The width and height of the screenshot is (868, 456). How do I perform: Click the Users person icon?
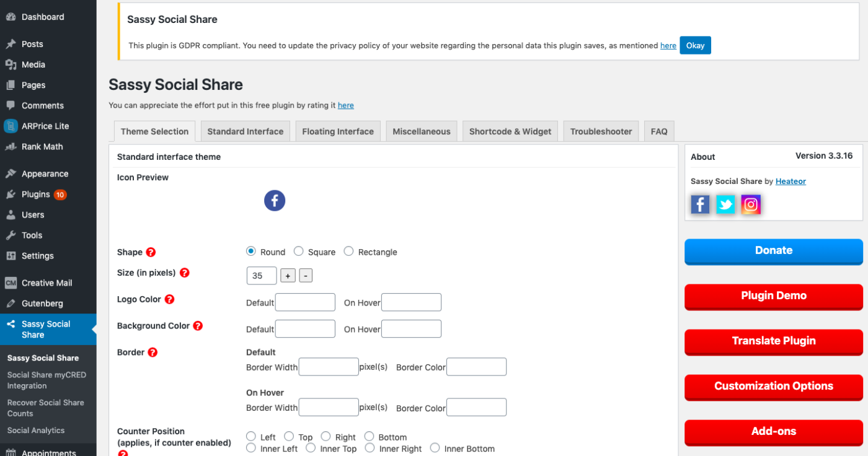coord(11,214)
